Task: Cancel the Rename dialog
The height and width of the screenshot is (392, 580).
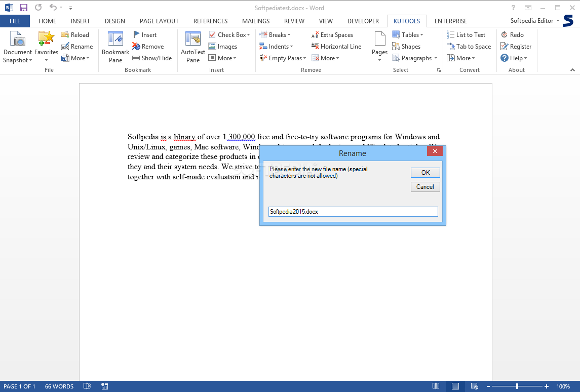Action: [x=426, y=187]
